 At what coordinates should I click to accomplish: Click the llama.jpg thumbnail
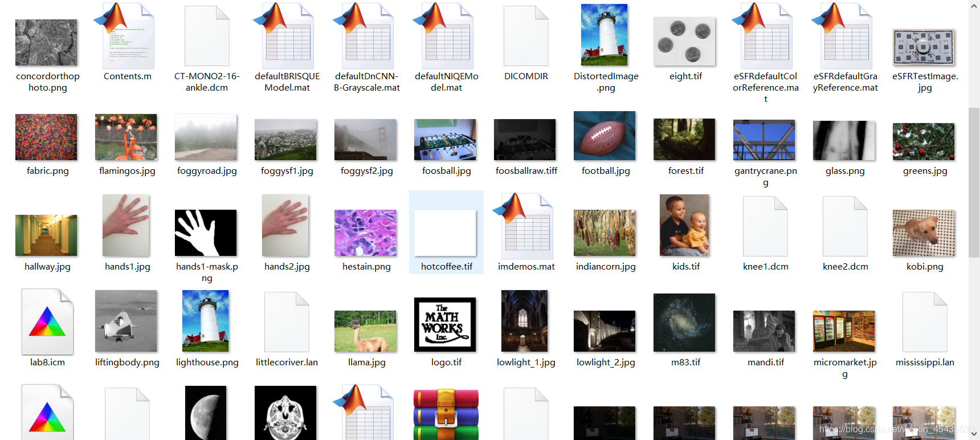click(365, 331)
